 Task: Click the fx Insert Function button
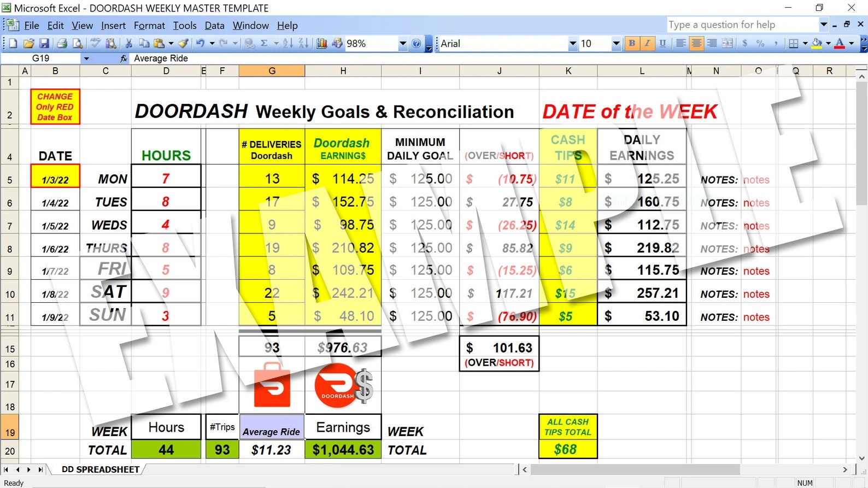(124, 58)
